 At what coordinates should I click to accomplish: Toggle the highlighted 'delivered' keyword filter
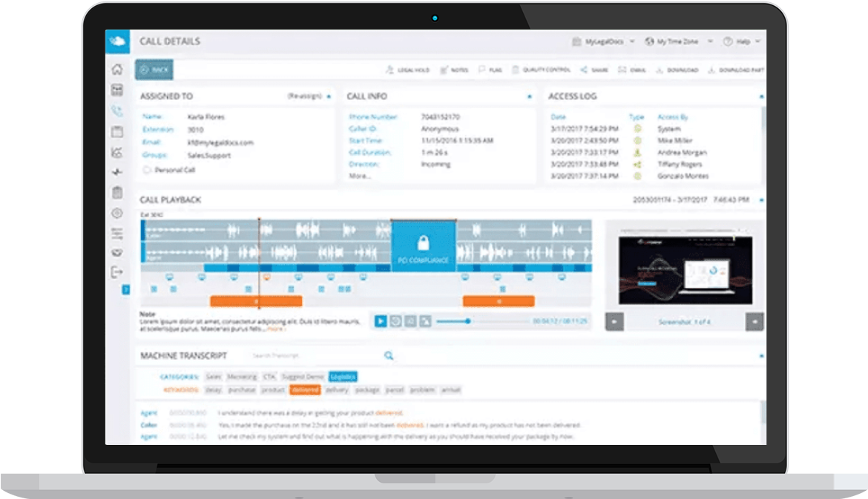[x=305, y=389]
